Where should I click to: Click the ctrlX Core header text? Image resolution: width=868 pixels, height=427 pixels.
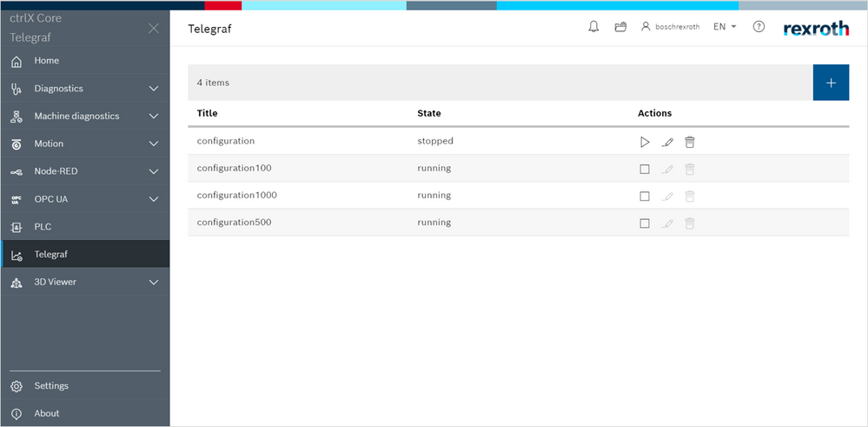(x=36, y=18)
